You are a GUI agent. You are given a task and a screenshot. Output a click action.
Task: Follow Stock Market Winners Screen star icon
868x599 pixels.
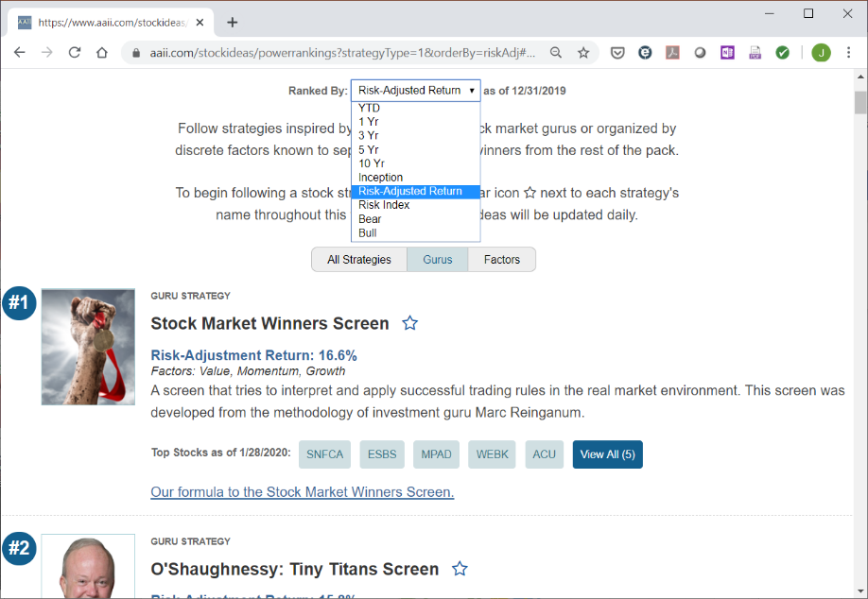pyautogui.click(x=409, y=323)
